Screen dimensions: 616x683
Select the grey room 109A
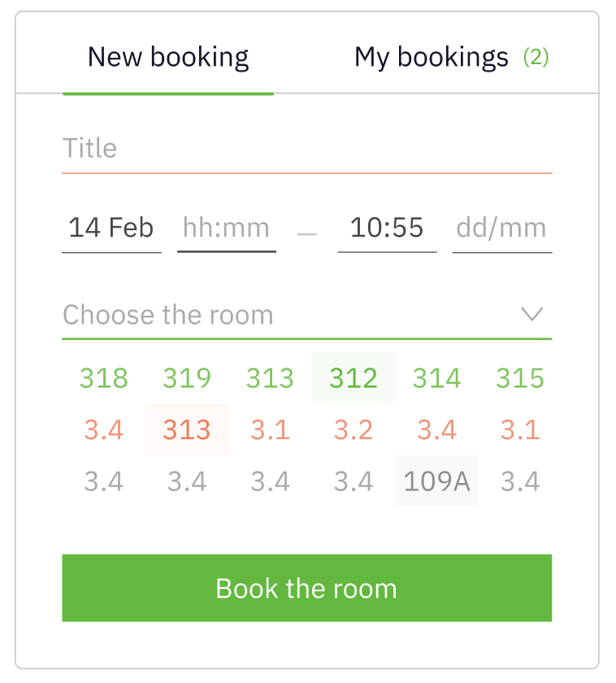pyautogui.click(x=436, y=481)
